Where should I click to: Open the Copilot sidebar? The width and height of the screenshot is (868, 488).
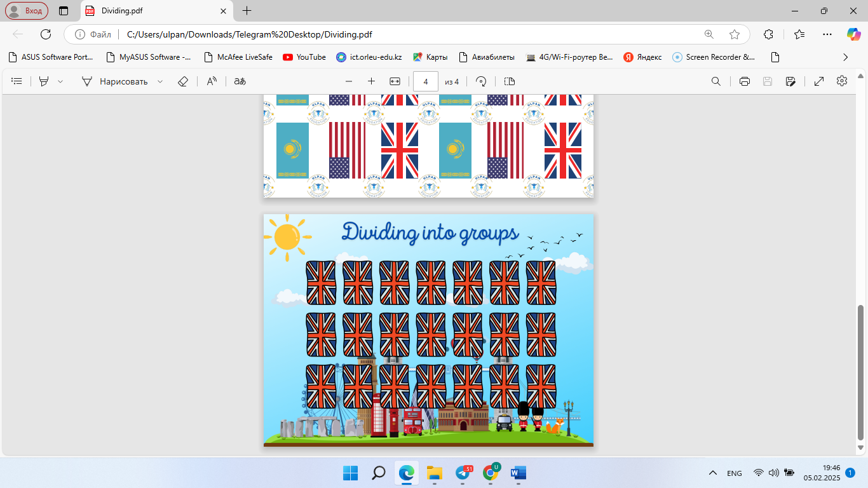(x=853, y=34)
